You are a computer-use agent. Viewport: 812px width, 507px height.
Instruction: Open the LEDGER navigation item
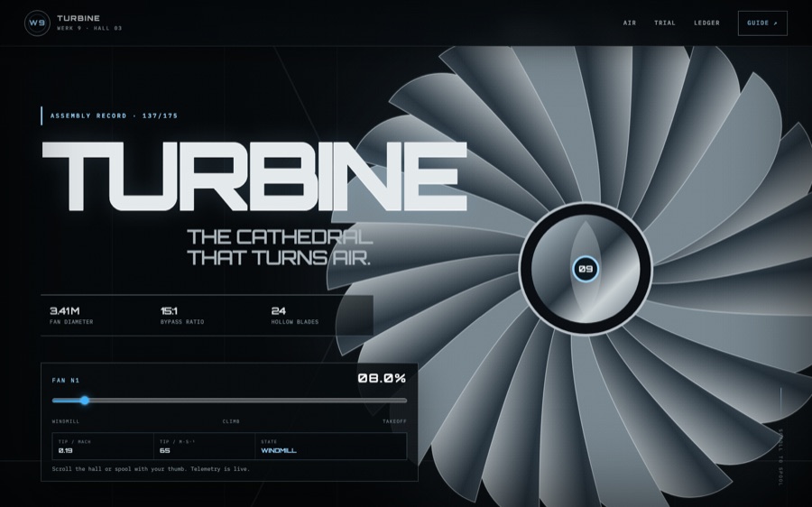(706, 23)
